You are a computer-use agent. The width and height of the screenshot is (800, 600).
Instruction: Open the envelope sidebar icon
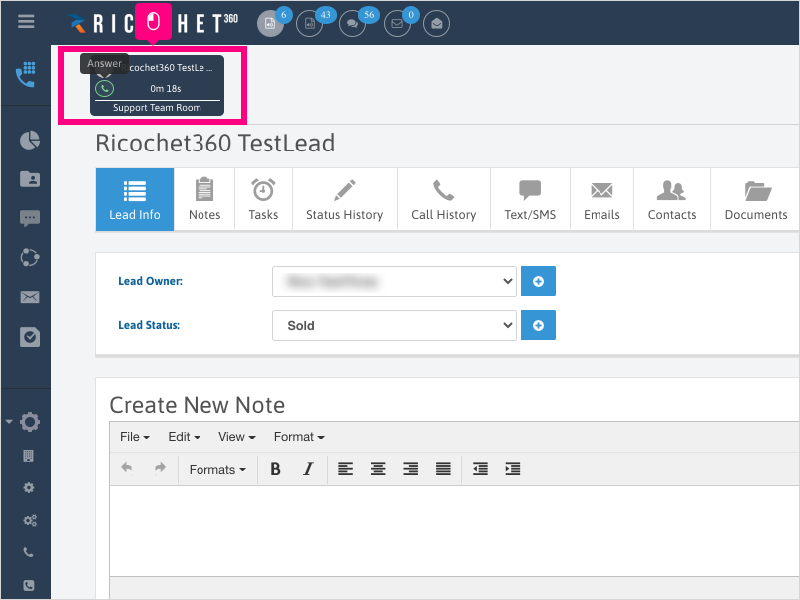[30, 297]
